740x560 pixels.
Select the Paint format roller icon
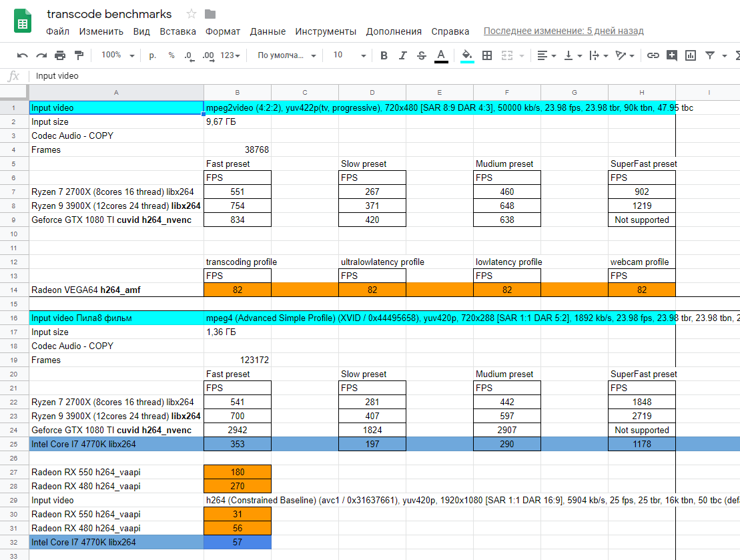79,55
